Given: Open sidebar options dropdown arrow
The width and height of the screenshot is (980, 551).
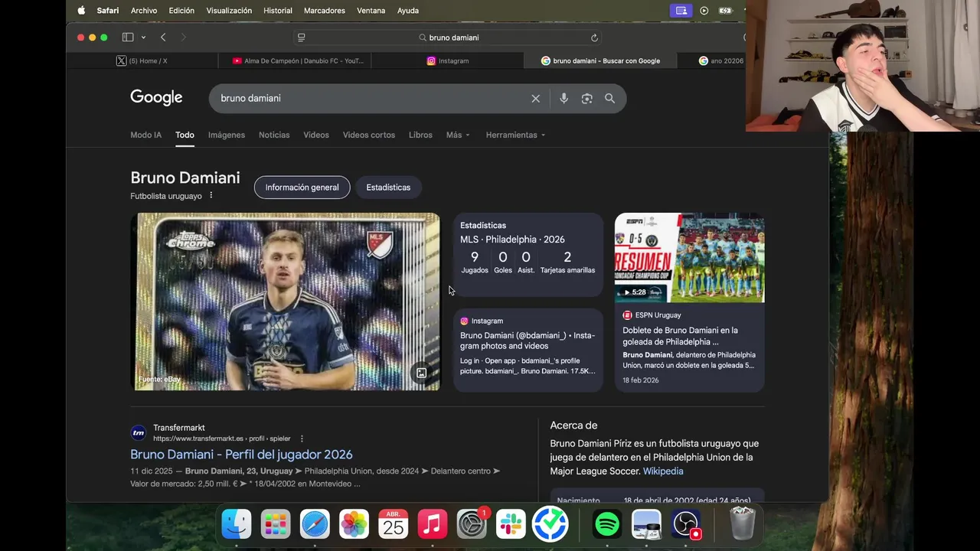Looking at the screenshot, I should (x=143, y=37).
